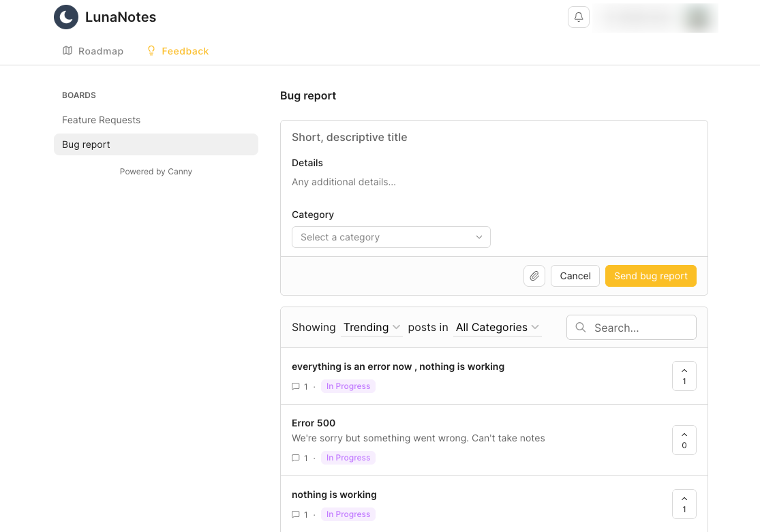Click the 'Short, descriptive title' field

493,137
